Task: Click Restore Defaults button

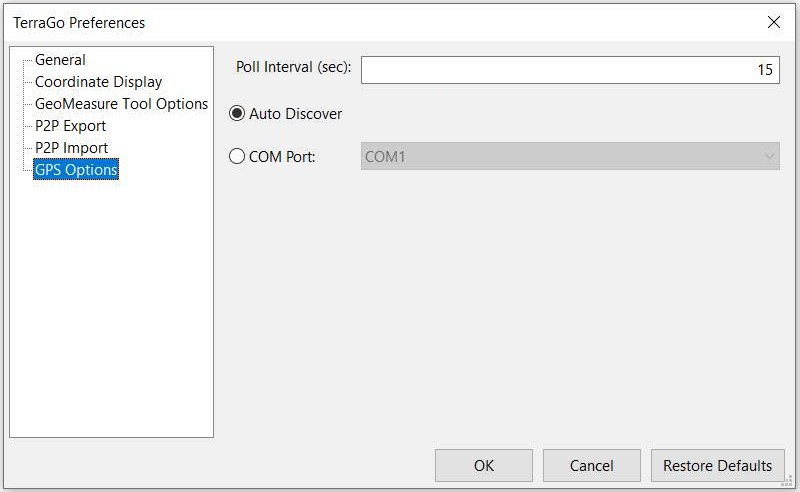Action: click(717, 465)
